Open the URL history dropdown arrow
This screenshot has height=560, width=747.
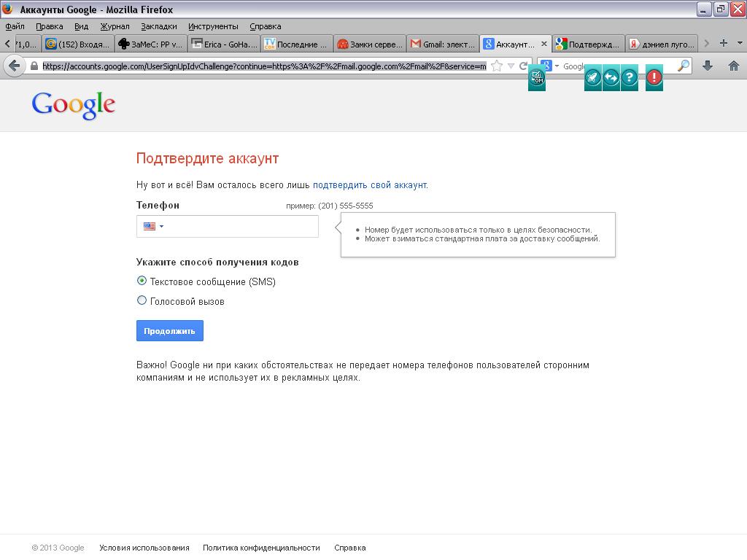click(x=511, y=66)
